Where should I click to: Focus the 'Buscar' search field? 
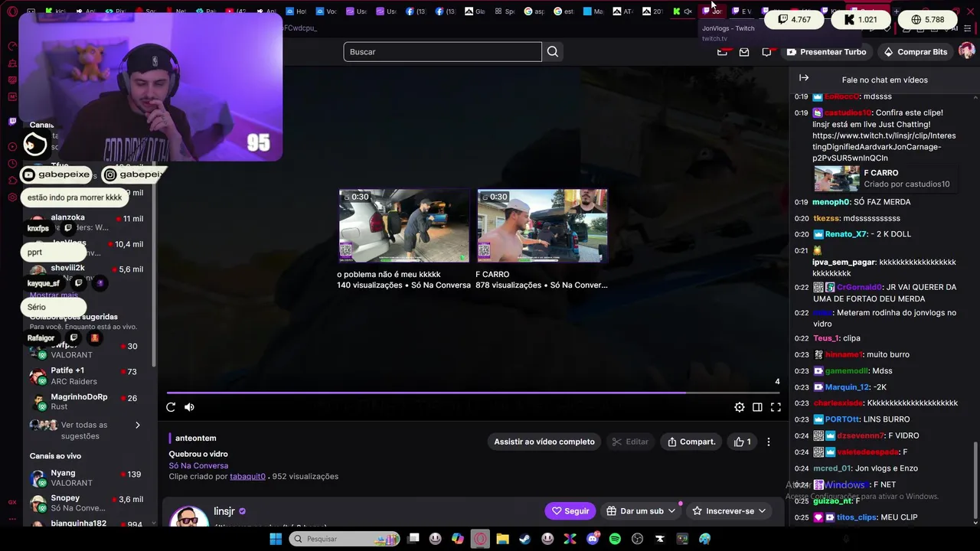(x=443, y=51)
